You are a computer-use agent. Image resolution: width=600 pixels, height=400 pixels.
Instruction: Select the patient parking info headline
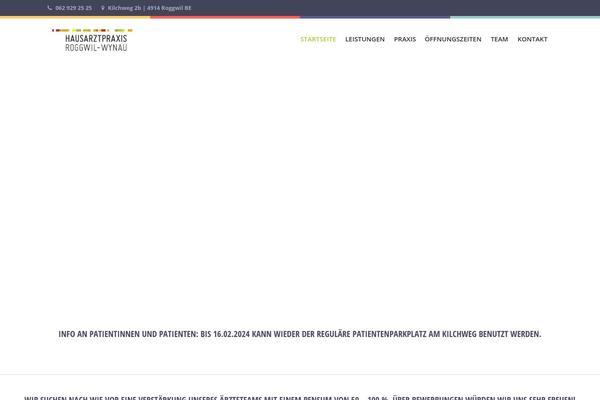(300, 334)
